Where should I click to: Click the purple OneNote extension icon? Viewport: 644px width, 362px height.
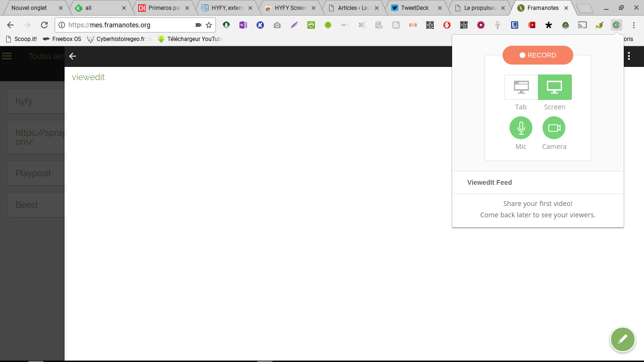pos(243,25)
